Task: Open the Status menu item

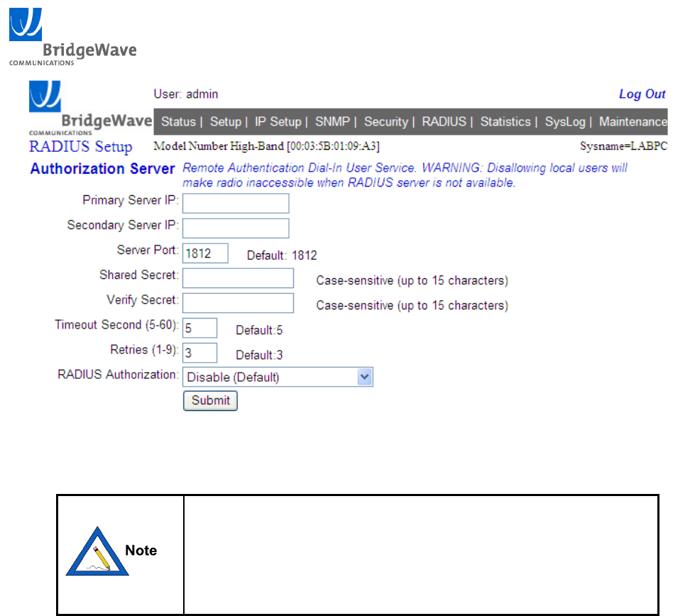Action: (x=178, y=121)
